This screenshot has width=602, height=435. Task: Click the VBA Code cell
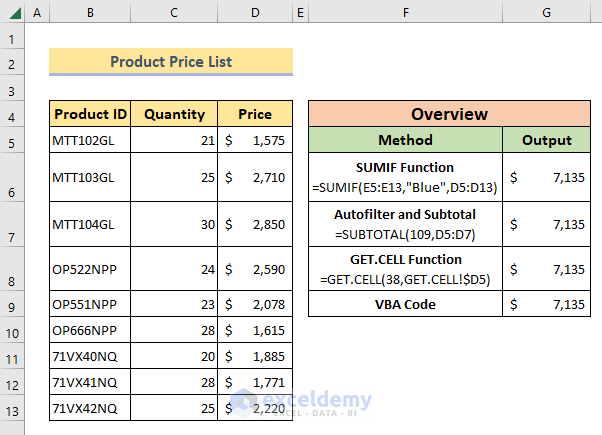pyautogui.click(x=405, y=304)
